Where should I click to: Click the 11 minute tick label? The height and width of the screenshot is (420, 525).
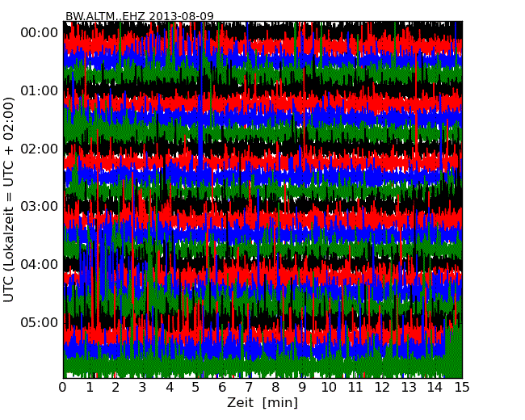[x=355, y=388]
